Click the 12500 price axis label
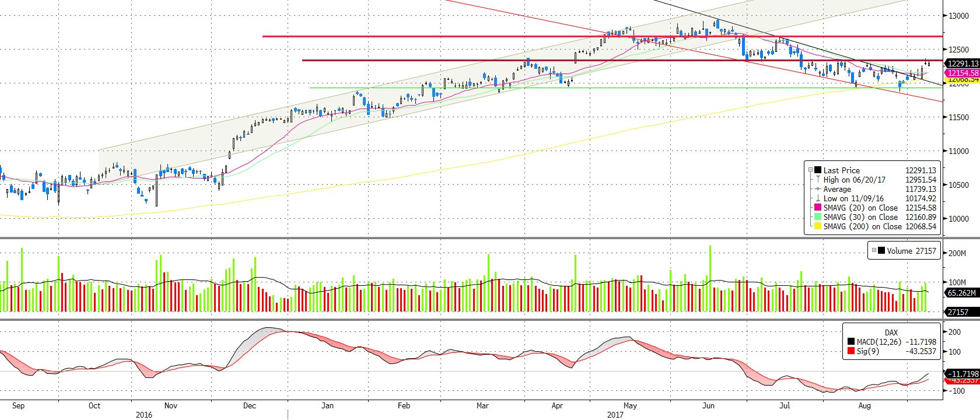This screenshot has width=980, height=420. point(958,50)
